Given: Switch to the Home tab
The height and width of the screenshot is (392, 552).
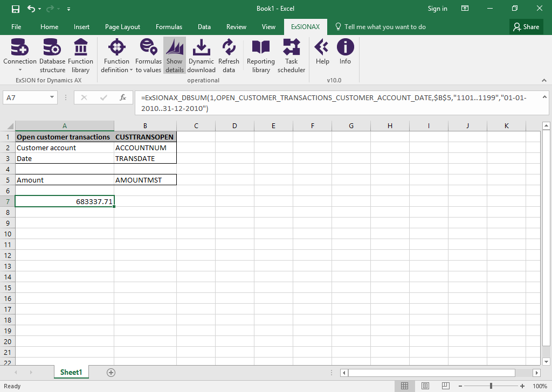Looking at the screenshot, I should (x=49, y=27).
